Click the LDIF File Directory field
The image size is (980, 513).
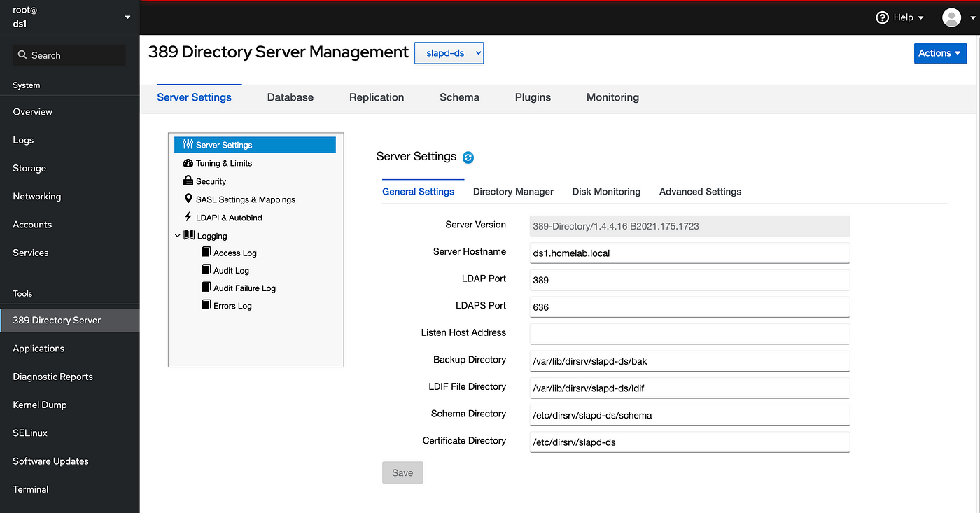(x=689, y=388)
